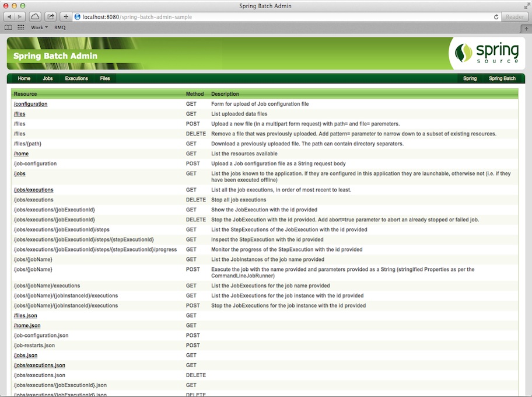Open the /jobs.json link
The image size is (532, 397).
click(x=25, y=355)
